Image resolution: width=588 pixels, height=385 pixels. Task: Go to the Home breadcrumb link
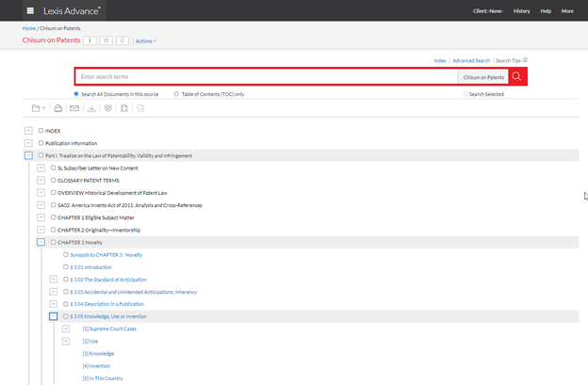pyautogui.click(x=28, y=28)
